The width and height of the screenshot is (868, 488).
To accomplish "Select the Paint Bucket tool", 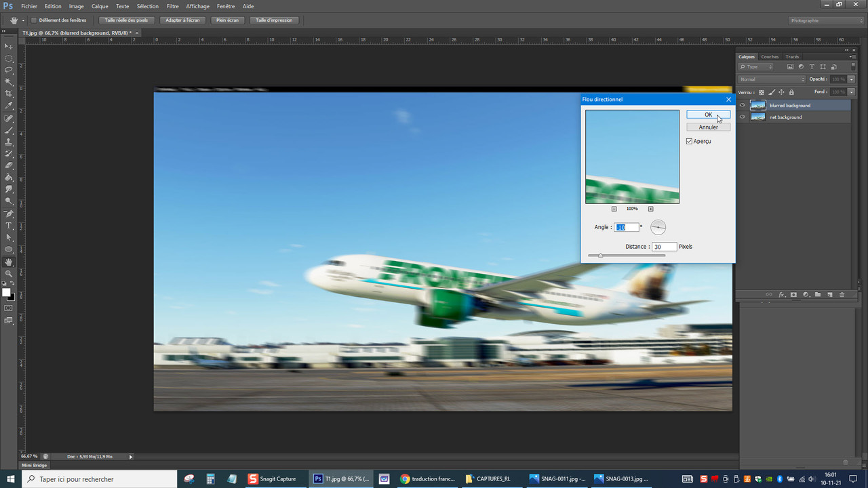I will pos(9,178).
